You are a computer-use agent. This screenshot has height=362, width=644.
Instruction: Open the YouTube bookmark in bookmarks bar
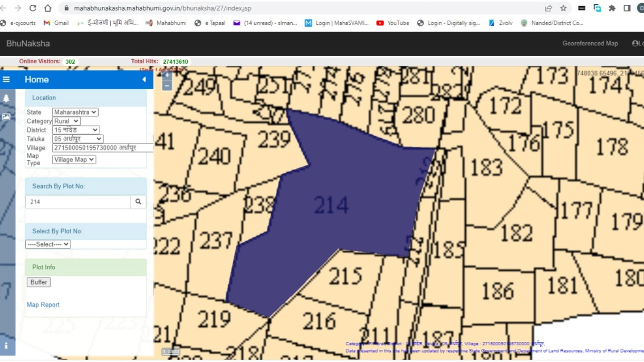click(x=393, y=23)
